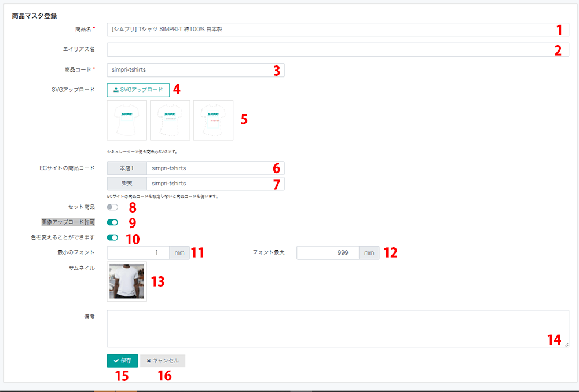
Task: Select the third SVG T-shirt preview thumbnail
Action: click(213, 120)
